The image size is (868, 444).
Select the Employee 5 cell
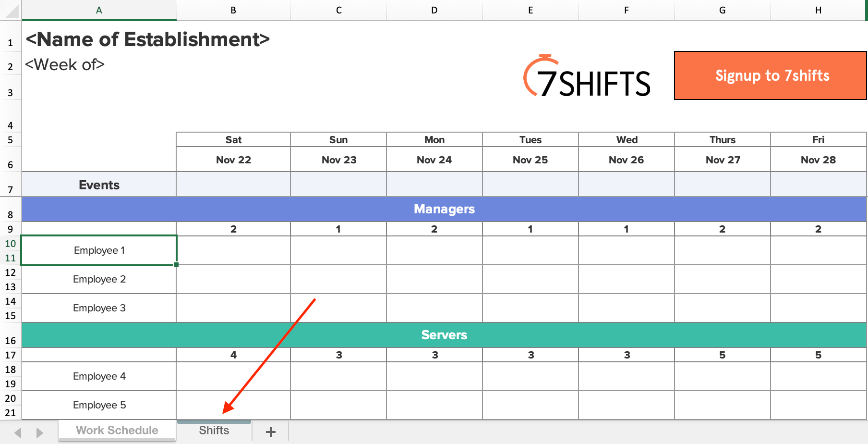[99, 405]
